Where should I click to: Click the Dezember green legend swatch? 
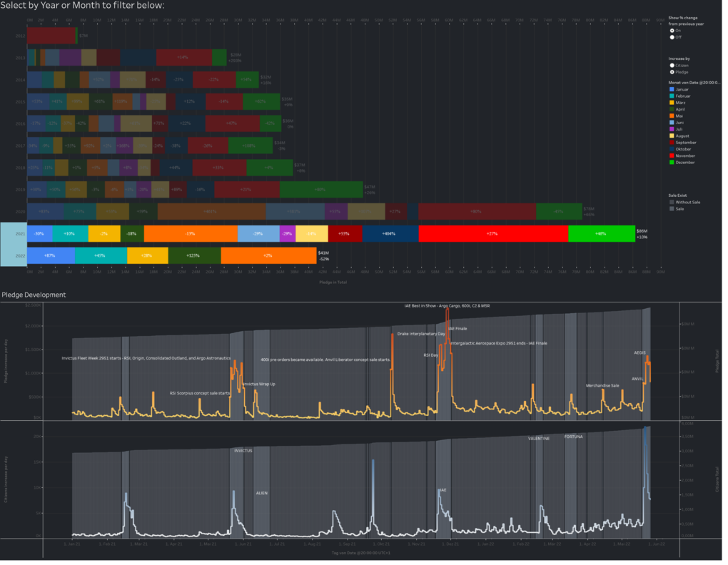click(x=672, y=162)
